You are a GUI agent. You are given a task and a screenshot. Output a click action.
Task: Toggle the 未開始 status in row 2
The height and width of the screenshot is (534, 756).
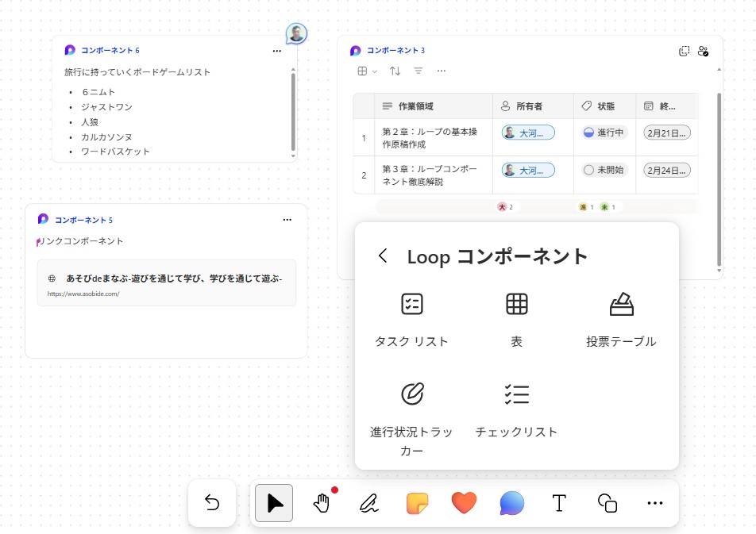click(x=604, y=170)
